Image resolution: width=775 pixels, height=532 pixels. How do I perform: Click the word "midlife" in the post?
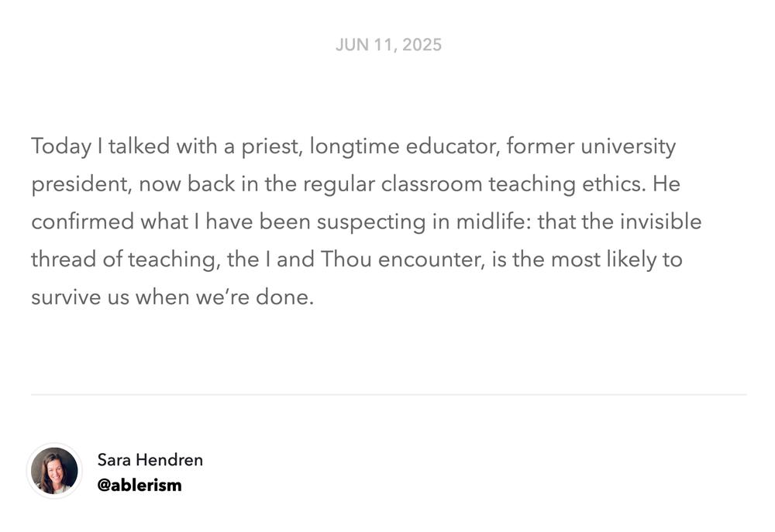(x=493, y=221)
